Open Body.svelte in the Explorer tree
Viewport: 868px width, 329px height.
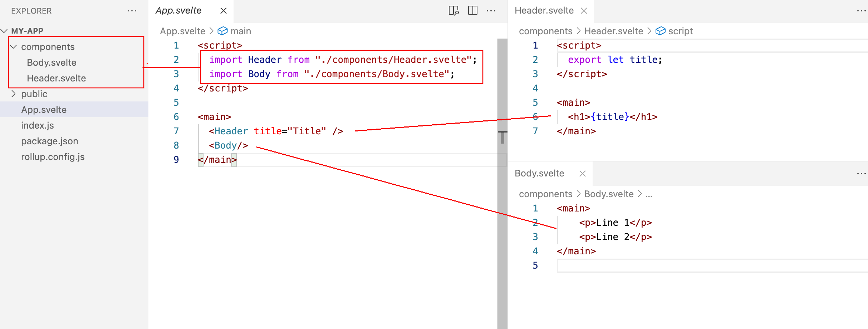tap(52, 63)
